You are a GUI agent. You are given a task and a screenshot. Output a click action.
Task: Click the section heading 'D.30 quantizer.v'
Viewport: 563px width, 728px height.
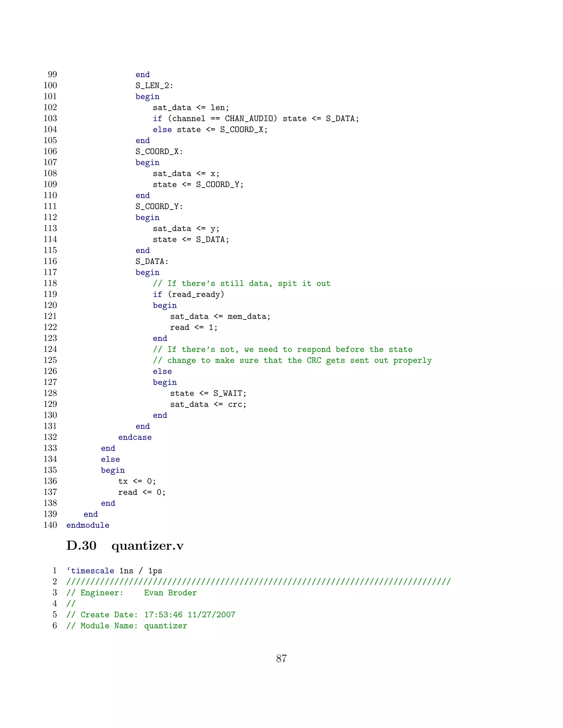click(x=125, y=546)
